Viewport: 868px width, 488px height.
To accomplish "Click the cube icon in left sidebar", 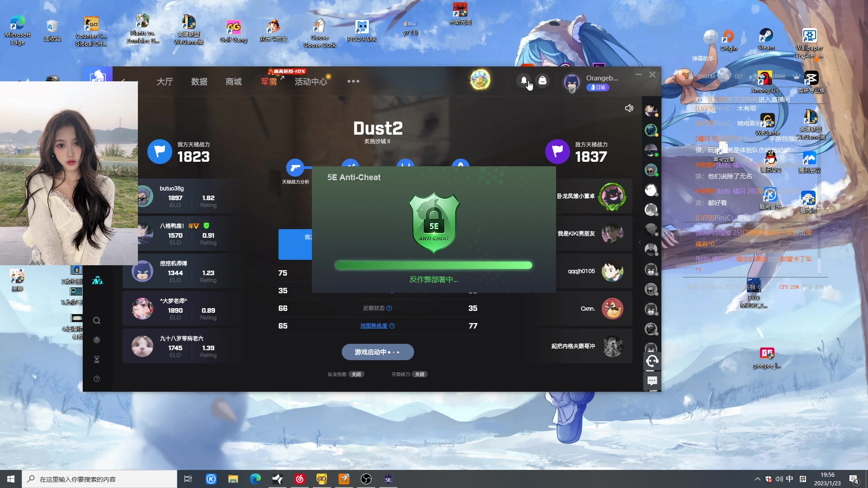I will [97, 340].
